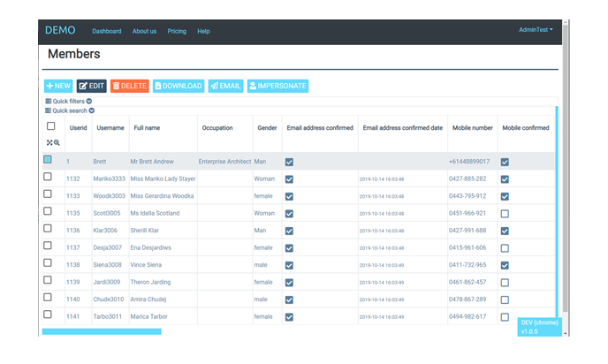Go to the Pricing menu item
Screen dimensions: 608x364
tap(177, 31)
